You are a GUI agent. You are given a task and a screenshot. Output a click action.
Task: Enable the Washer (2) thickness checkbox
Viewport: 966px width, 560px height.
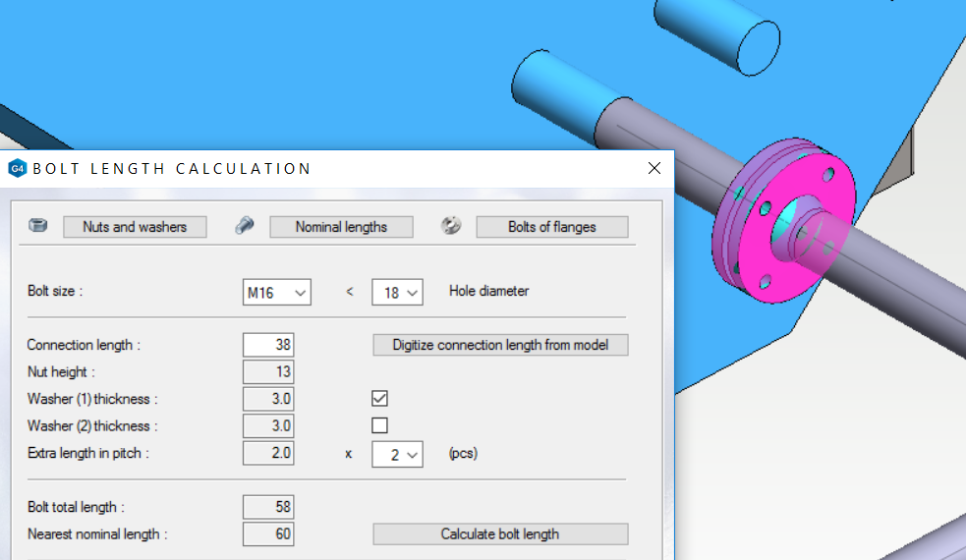379,425
